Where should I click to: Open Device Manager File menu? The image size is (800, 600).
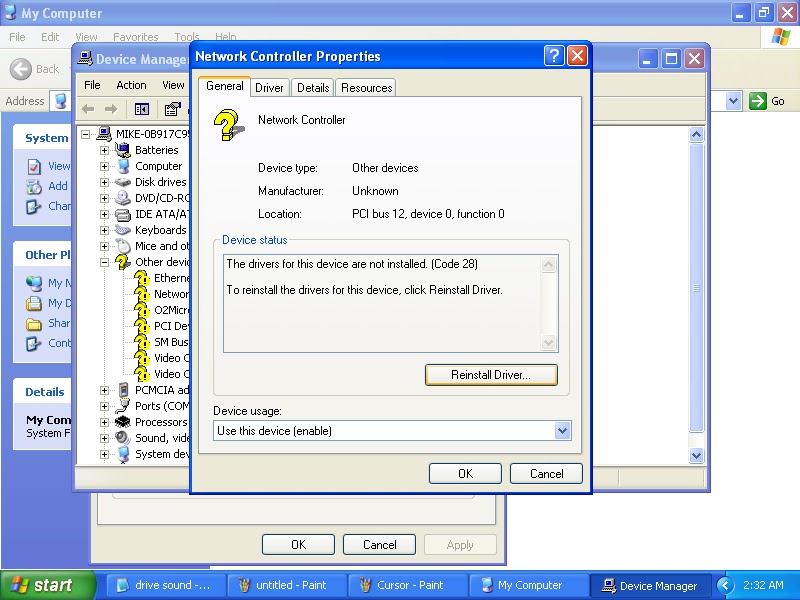click(92, 85)
